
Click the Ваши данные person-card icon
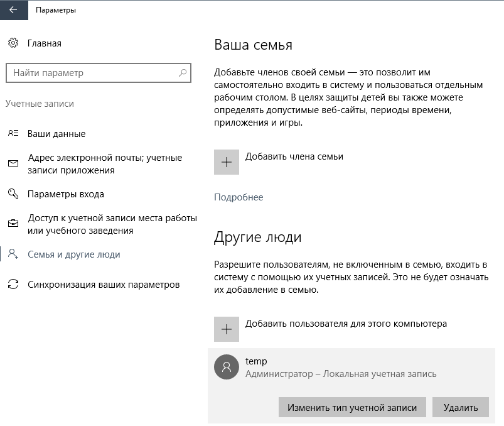13,134
